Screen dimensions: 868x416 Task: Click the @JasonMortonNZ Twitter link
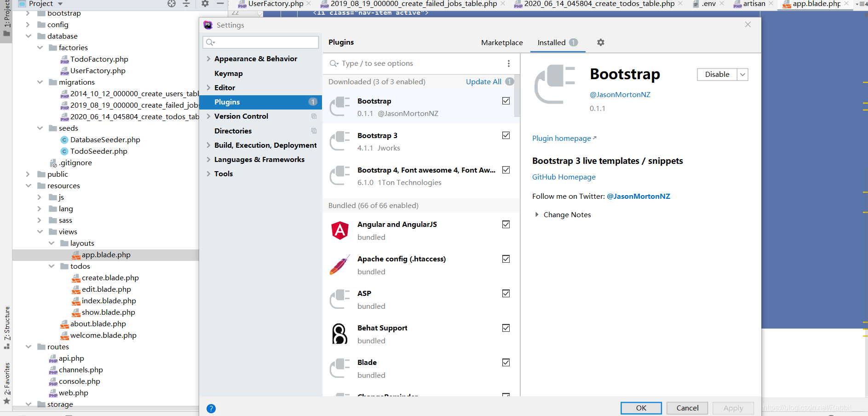(x=638, y=196)
